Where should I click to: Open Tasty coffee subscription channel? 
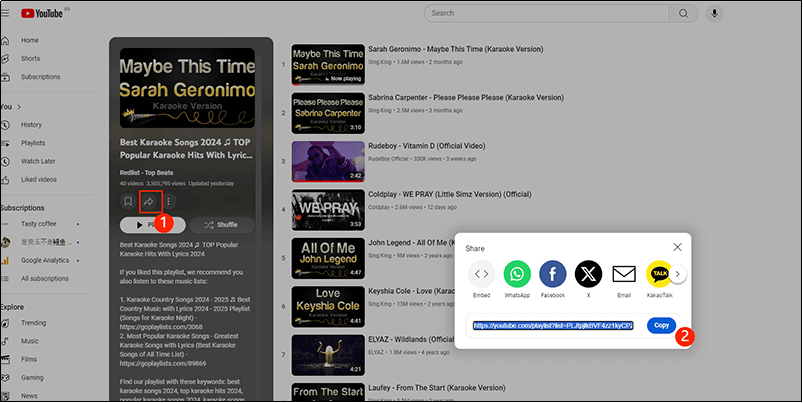38,224
